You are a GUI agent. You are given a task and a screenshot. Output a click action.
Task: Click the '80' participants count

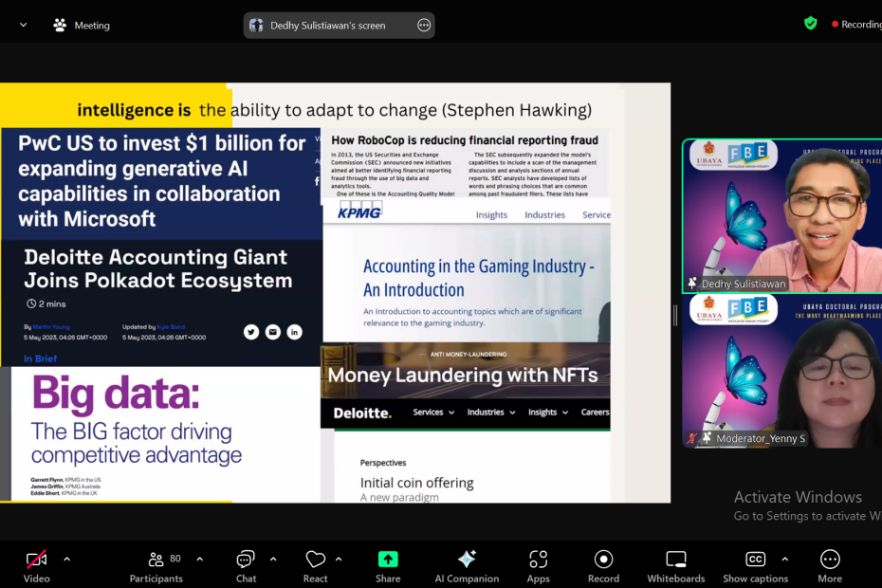pyautogui.click(x=175, y=559)
